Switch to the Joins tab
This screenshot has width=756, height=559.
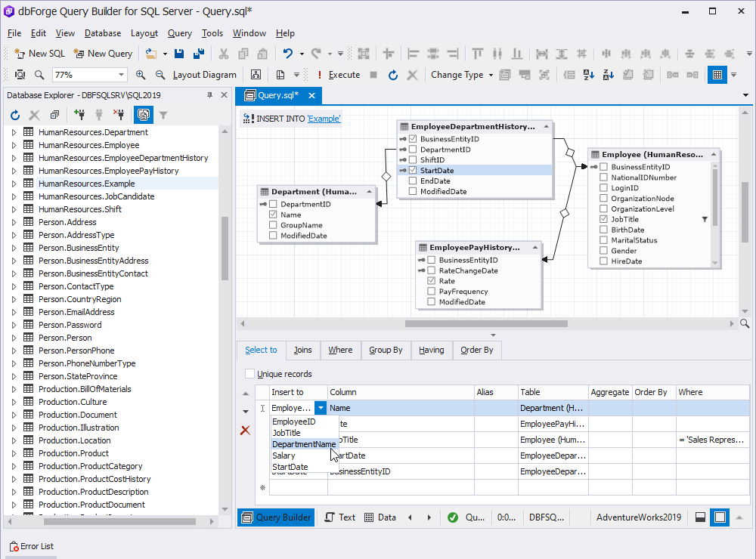coord(303,350)
